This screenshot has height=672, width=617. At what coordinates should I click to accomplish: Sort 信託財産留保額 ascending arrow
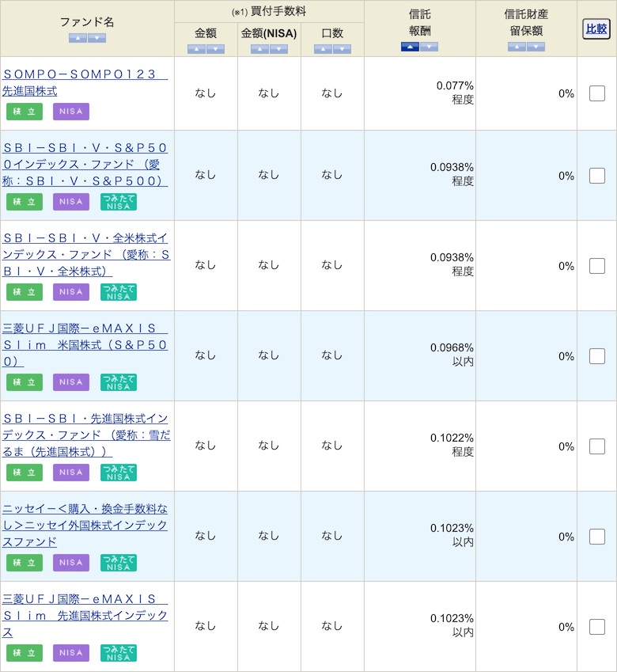[517, 47]
